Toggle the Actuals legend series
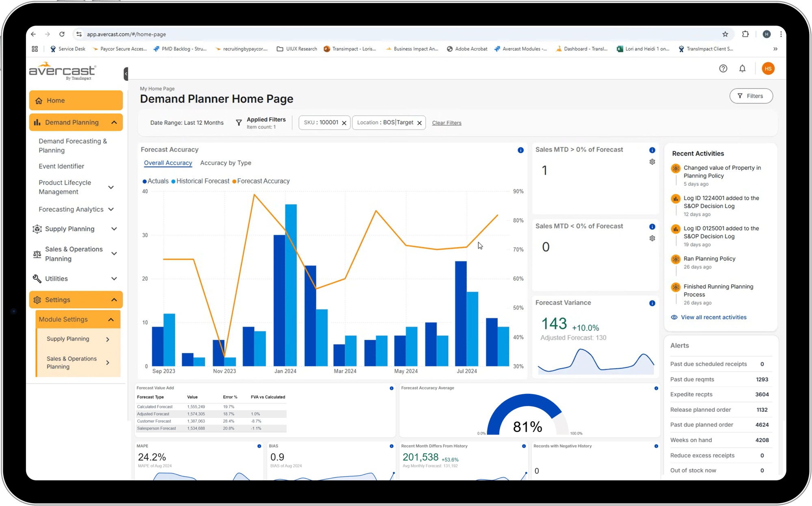Viewport: 812px width, 506px height. pos(155,181)
